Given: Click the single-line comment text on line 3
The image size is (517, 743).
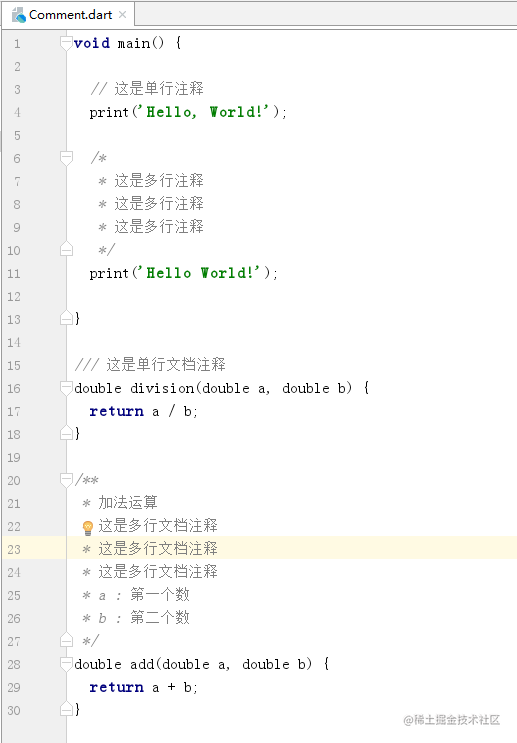Looking at the screenshot, I should click(x=147, y=89).
